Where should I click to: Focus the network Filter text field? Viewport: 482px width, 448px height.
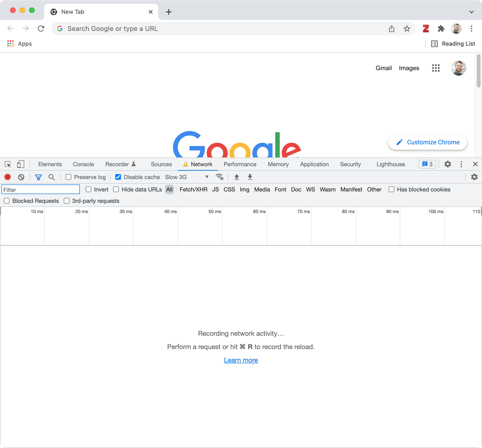click(41, 190)
